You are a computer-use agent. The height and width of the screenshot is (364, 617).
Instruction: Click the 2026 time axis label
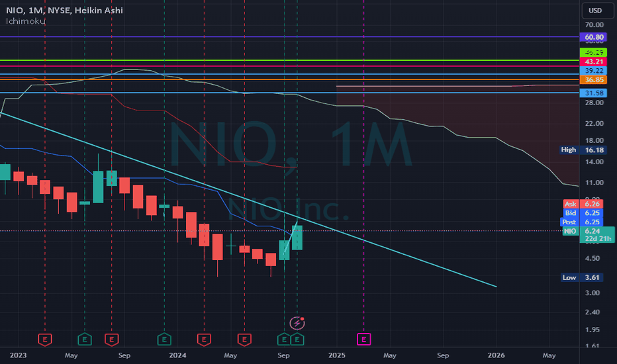(496, 355)
